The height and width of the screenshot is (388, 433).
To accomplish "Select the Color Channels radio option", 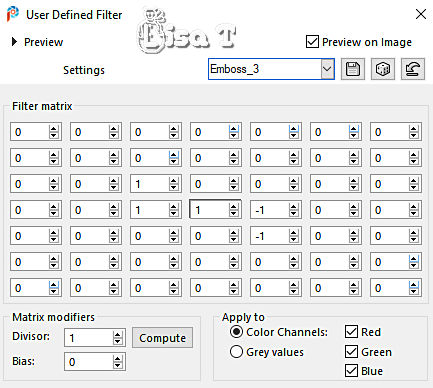I will coord(236,332).
